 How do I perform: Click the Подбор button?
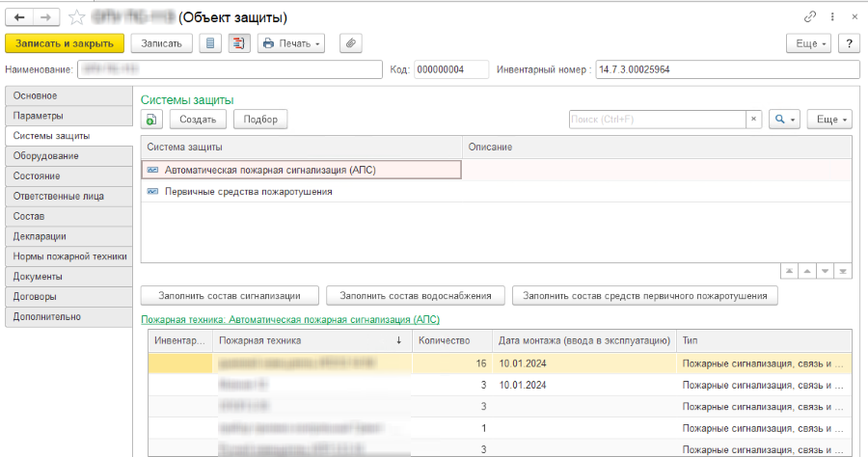click(x=260, y=120)
